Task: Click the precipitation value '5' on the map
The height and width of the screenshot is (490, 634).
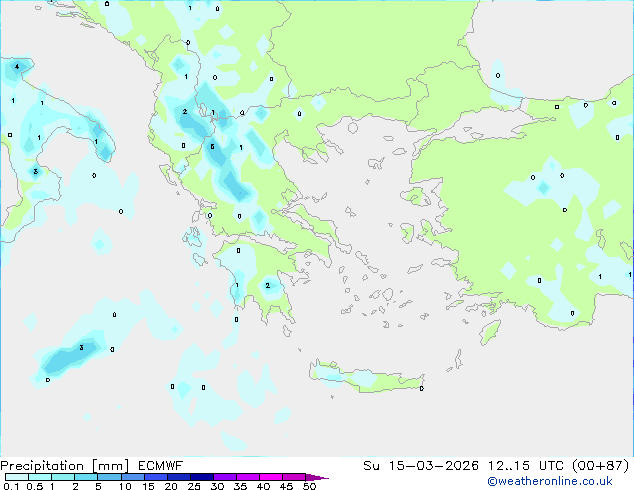Action: [x=212, y=147]
